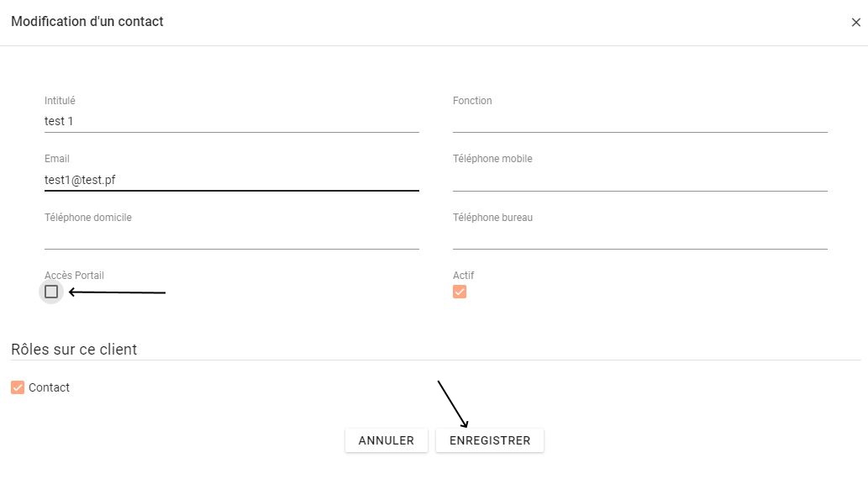This screenshot has height=500, width=868.
Task: Untick the Contact role checkbox
Action: pyautogui.click(x=18, y=387)
